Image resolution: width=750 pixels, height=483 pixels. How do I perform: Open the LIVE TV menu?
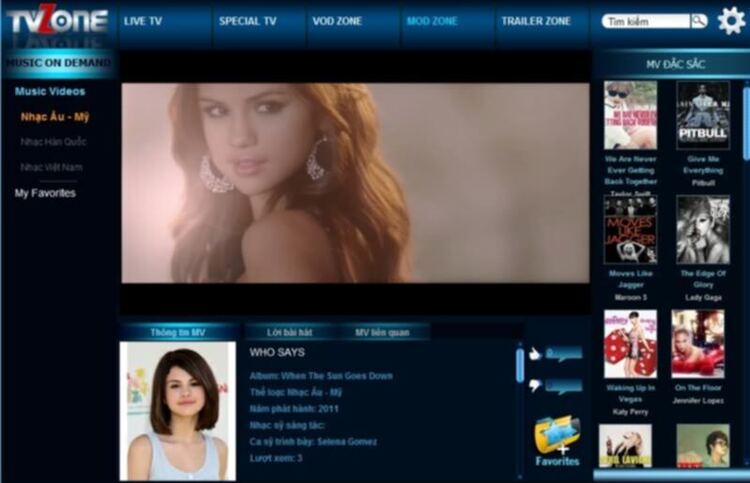coord(143,21)
